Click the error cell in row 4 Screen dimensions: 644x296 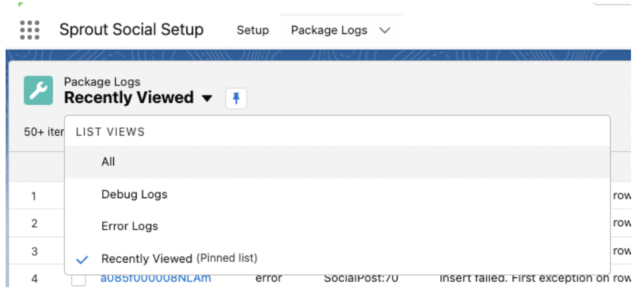[269, 279]
